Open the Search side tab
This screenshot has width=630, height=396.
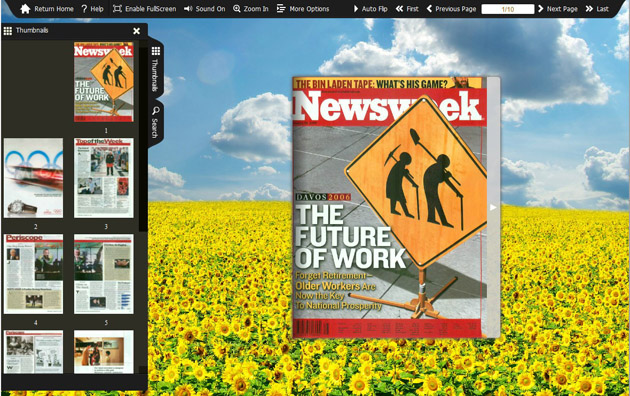point(155,122)
